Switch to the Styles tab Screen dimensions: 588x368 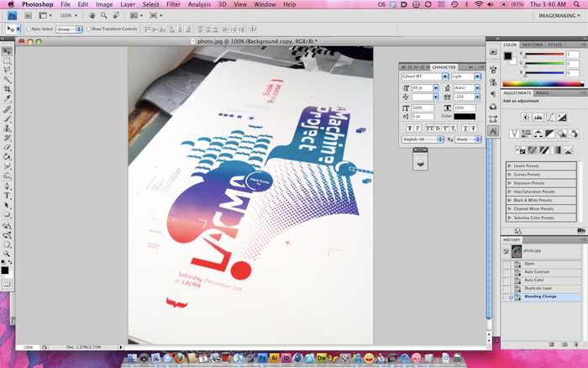click(555, 45)
